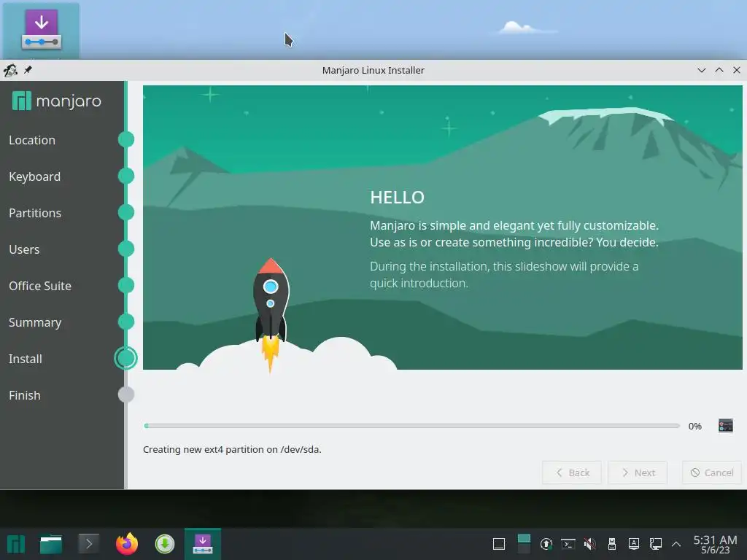747x560 pixels.
Task: Open the Manjaro application launcher in the taskbar
Action: (15, 544)
